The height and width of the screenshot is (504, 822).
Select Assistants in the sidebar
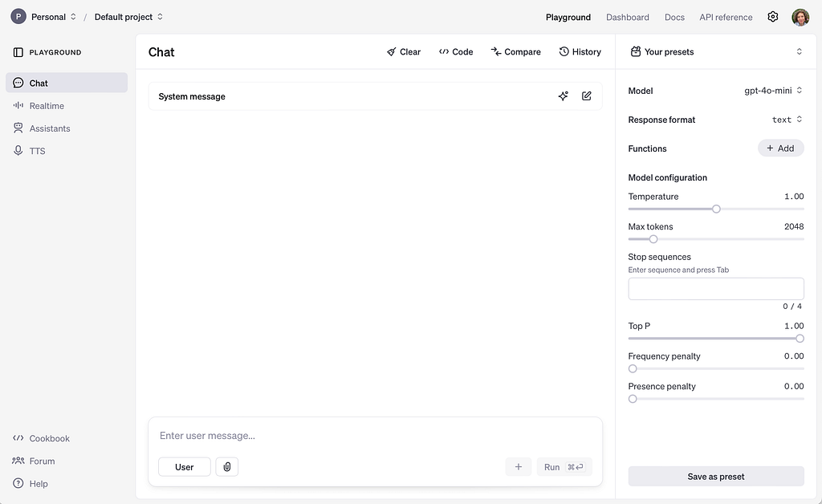pyautogui.click(x=67, y=128)
